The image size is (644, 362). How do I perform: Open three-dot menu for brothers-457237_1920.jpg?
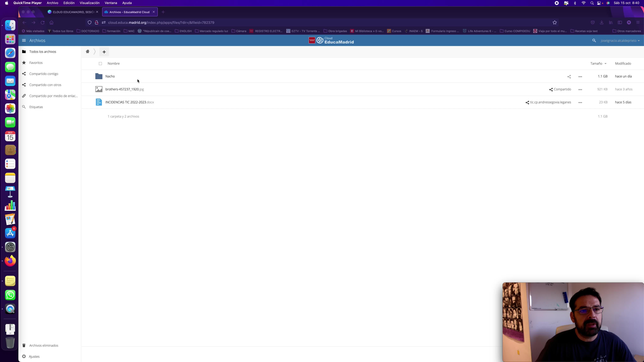click(x=580, y=89)
